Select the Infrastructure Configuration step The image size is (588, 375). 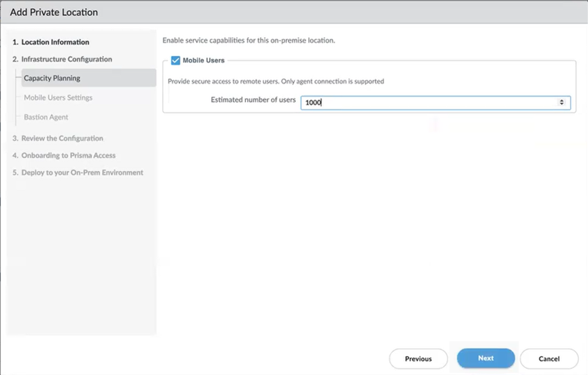click(66, 60)
